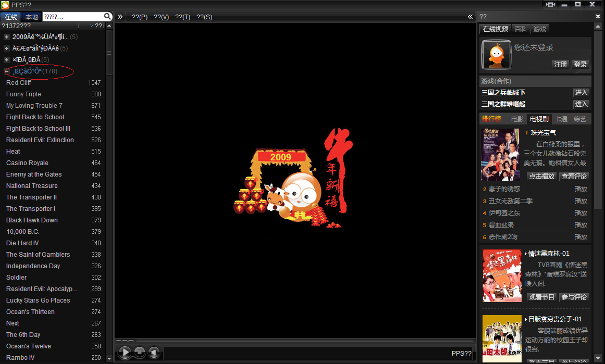Click the playback seek bar below the video
605x364 pixels.
295,341
